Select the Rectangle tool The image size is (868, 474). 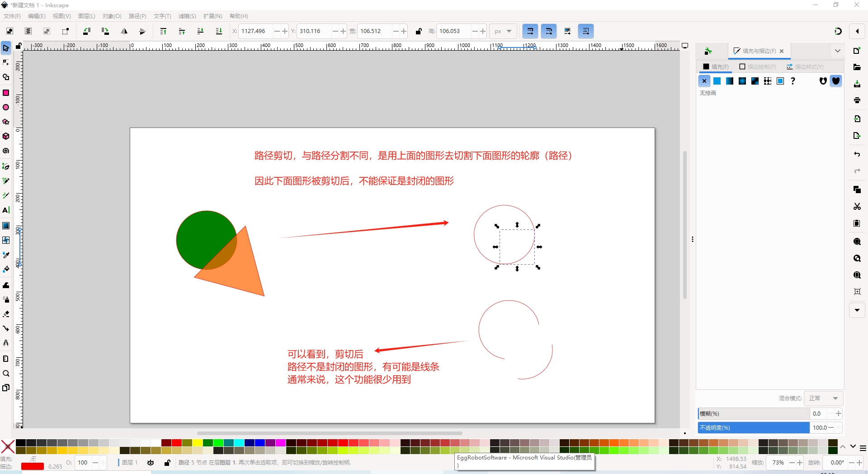click(6, 93)
